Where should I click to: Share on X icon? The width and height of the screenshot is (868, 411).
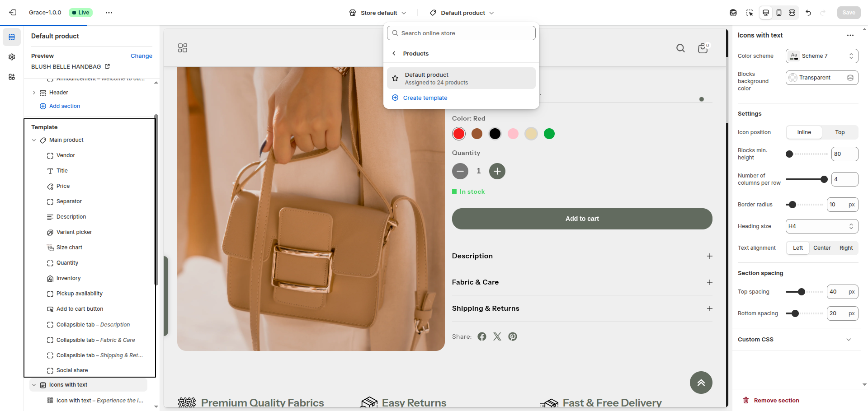coord(497,336)
